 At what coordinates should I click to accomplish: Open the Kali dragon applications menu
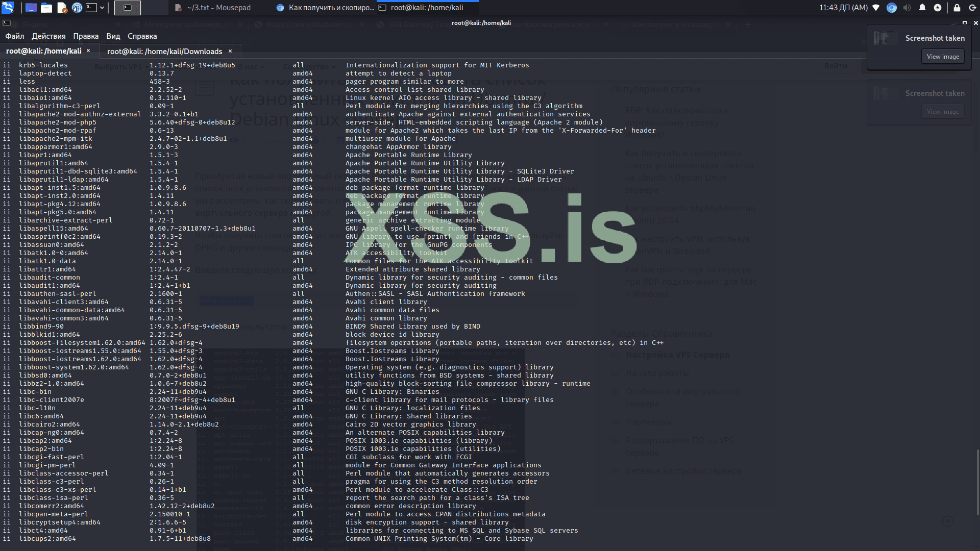tap(8, 7)
